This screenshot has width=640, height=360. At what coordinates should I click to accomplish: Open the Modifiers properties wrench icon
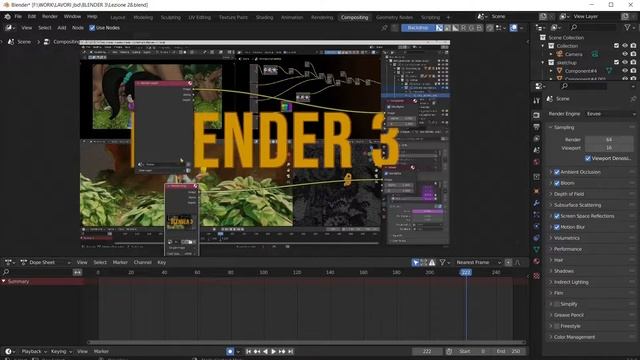click(x=537, y=203)
